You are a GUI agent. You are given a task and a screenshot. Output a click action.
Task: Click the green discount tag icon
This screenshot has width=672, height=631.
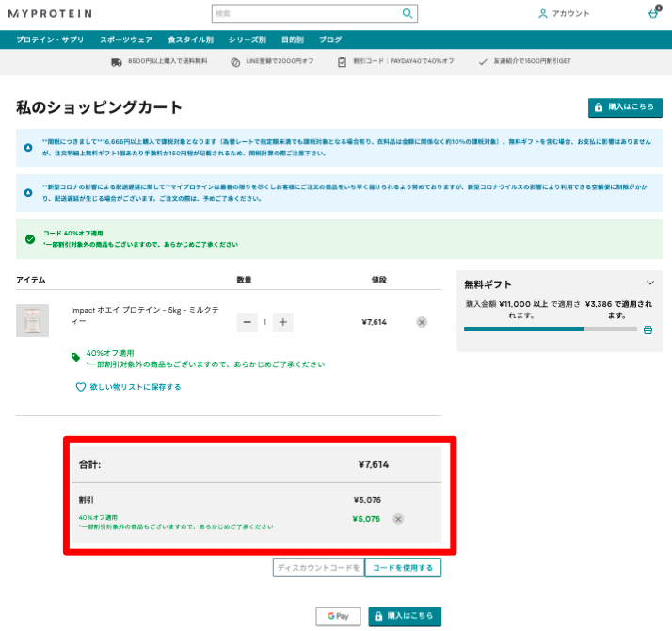76,357
